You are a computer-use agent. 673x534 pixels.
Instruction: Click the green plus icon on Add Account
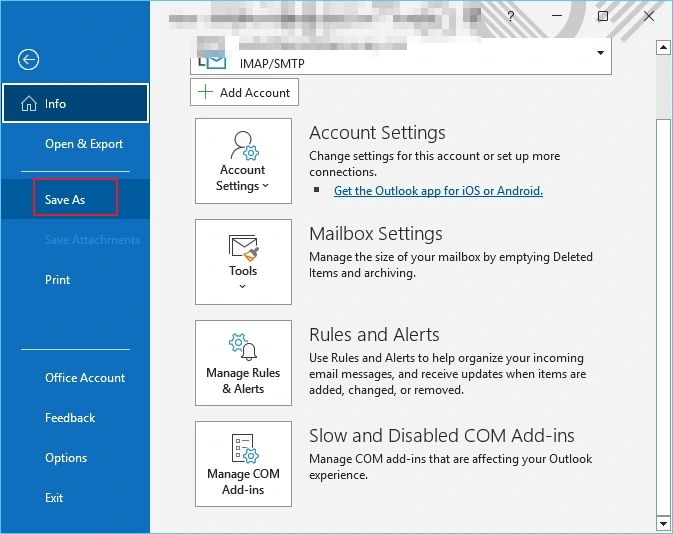pos(206,92)
